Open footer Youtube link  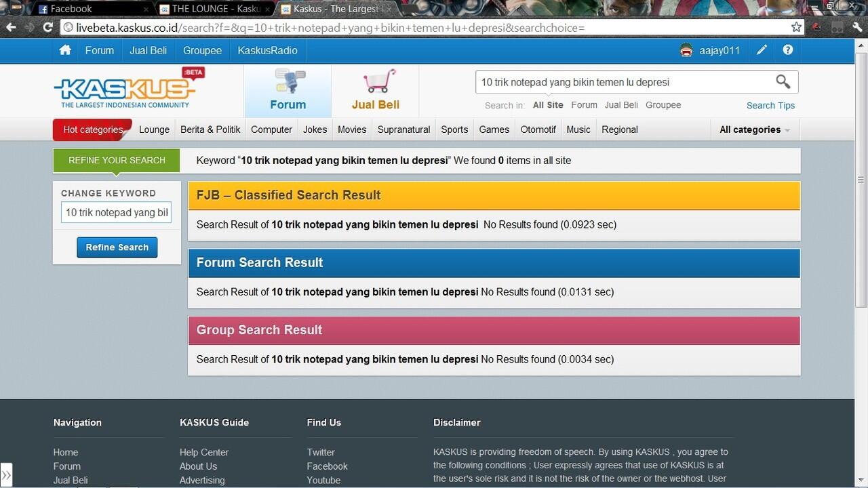pyautogui.click(x=323, y=481)
